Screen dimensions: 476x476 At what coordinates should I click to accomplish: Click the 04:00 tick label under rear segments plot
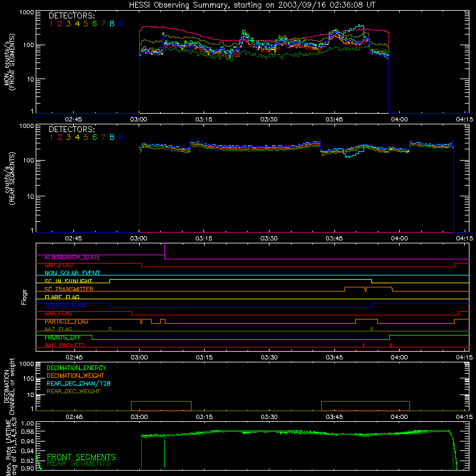tap(399, 239)
